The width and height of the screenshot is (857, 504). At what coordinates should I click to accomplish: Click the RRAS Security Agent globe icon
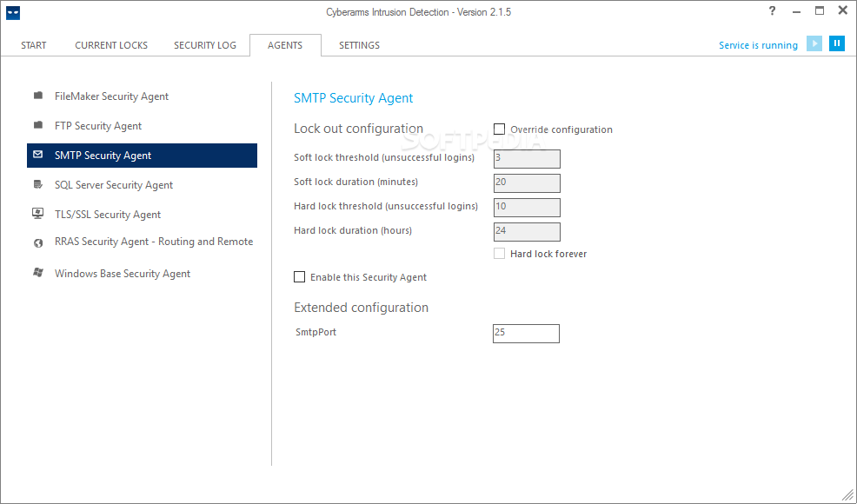[38, 243]
